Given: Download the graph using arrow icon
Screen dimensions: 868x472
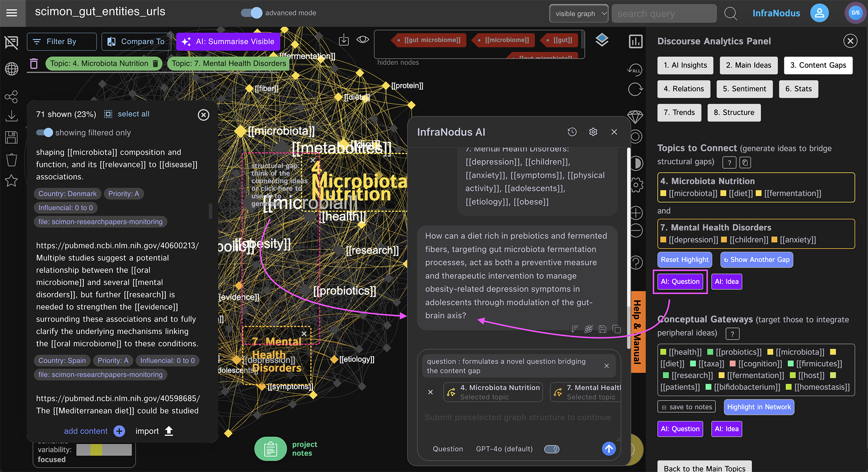Looking at the screenshot, I should [x=344, y=40].
